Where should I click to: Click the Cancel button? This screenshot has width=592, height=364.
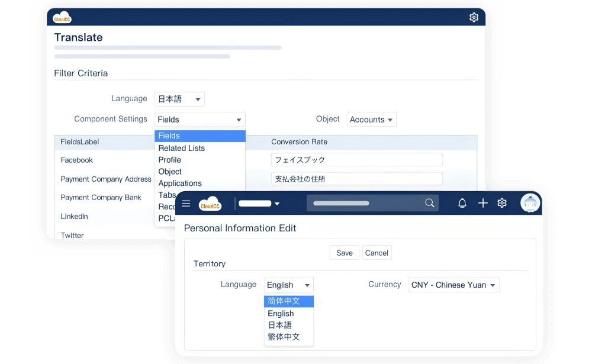point(377,253)
